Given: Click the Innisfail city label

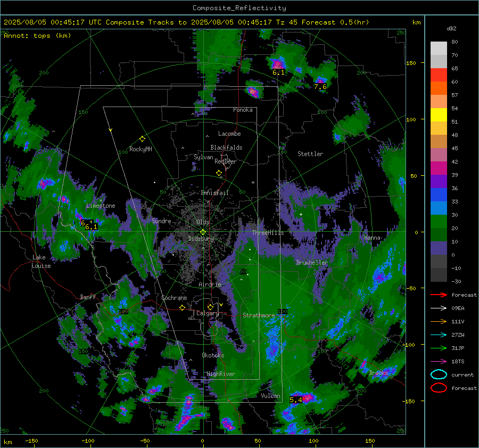Looking at the screenshot, I should [x=214, y=193].
